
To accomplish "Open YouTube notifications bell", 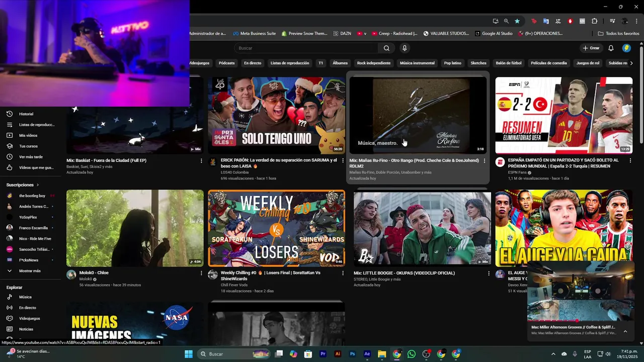I will pyautogui.click(x=611, y=48).
